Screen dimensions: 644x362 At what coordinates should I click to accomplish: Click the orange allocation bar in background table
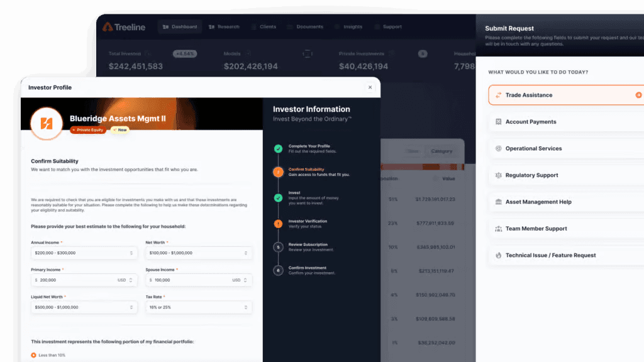(422, 167)
